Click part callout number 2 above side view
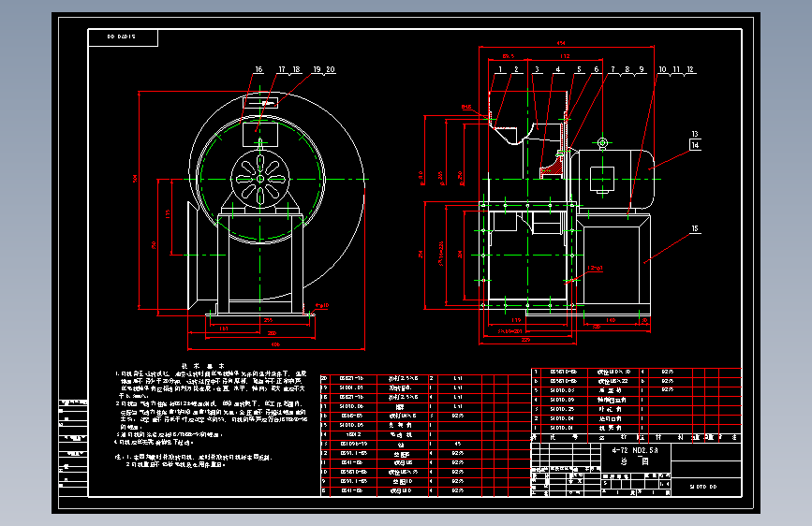The width and height of the screenshot is (812, 526). (516, 69)
